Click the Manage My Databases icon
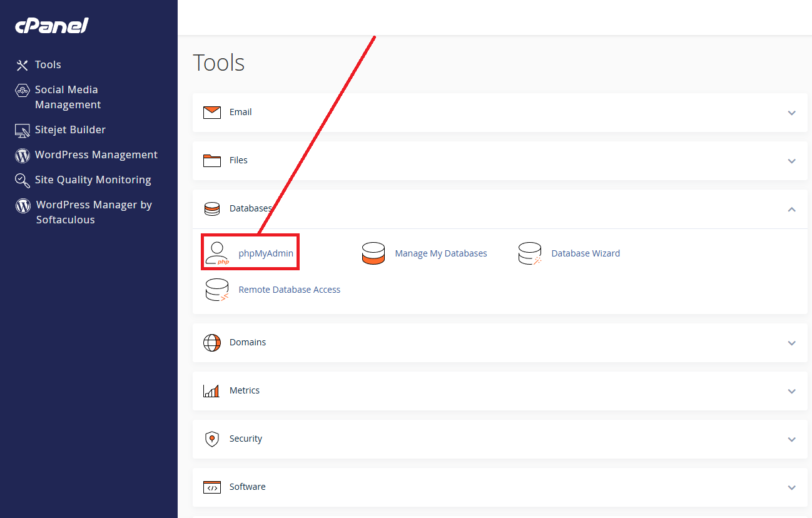This screenshot has width=812, height=518. point(373,253)
